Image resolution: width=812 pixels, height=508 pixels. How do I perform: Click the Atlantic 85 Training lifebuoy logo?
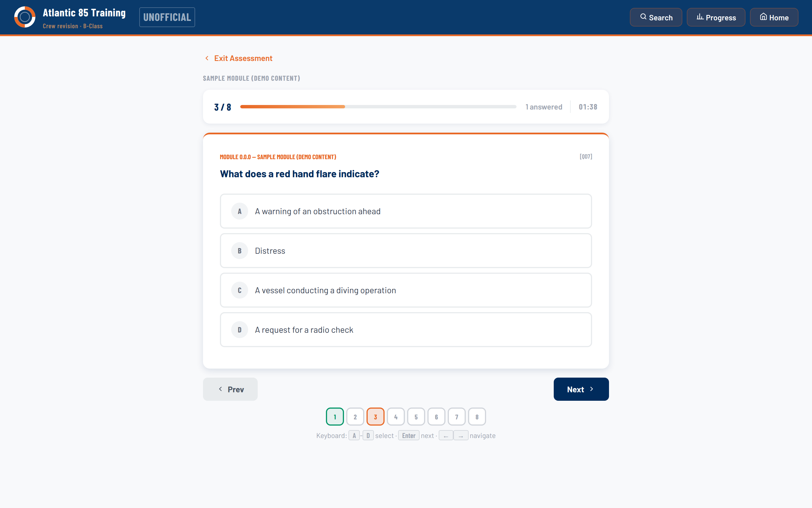25,17
